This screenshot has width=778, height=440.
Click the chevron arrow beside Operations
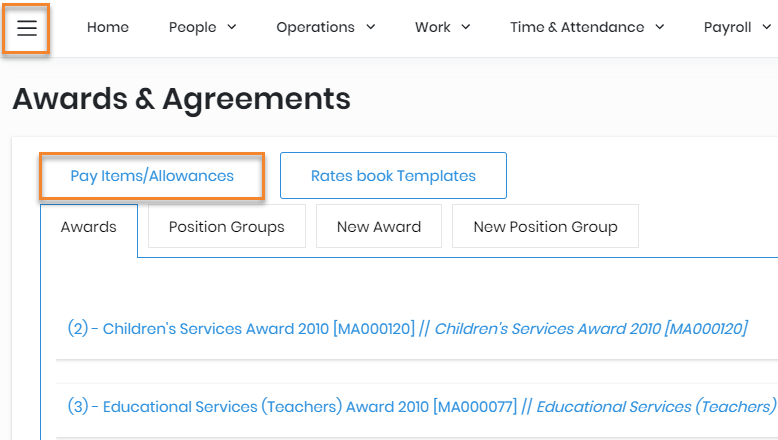[370, 27]
